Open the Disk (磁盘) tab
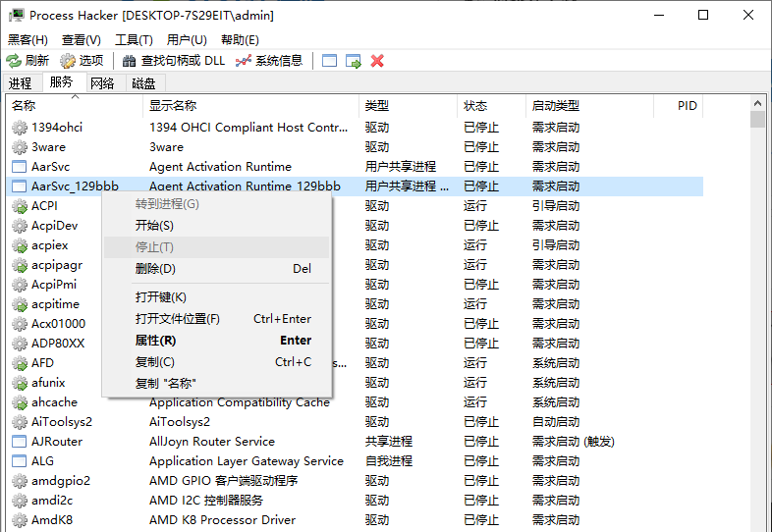This screenshot has width=772, height=532. point(143,84)
